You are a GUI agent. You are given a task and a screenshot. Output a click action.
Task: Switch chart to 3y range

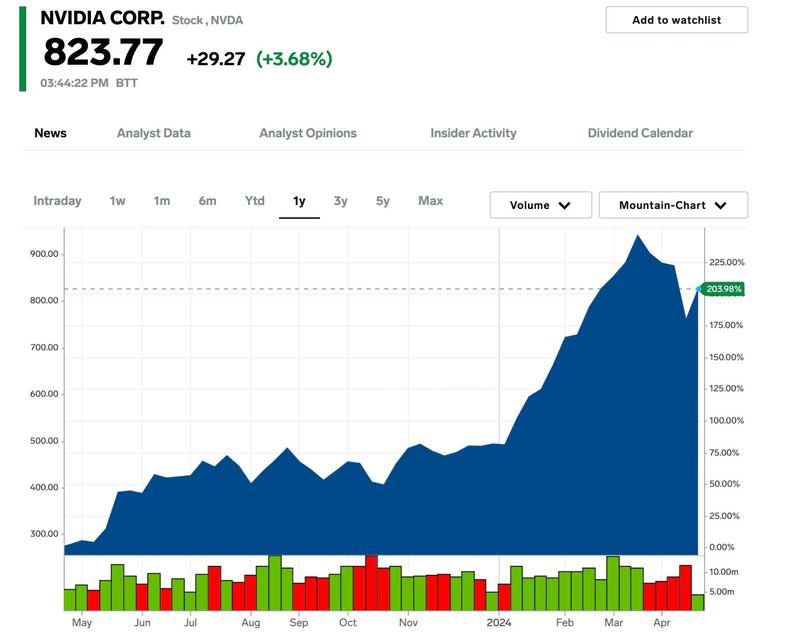(x=340, y=201)
